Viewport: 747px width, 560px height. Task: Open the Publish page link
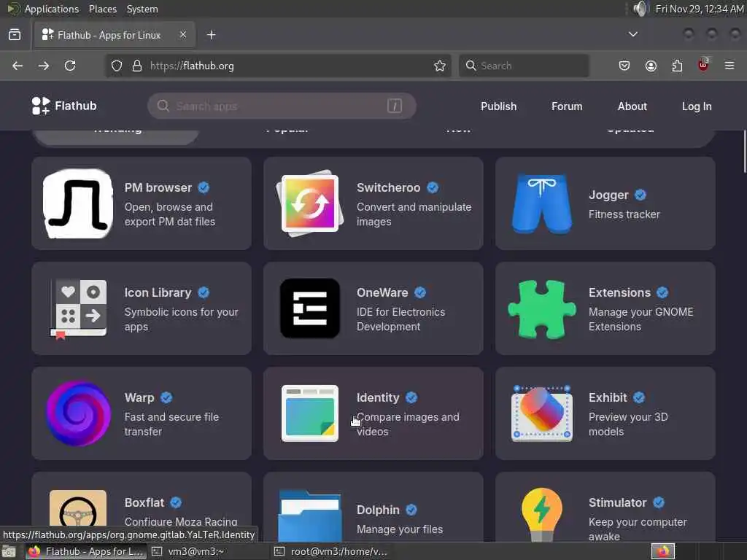point(498,106)
